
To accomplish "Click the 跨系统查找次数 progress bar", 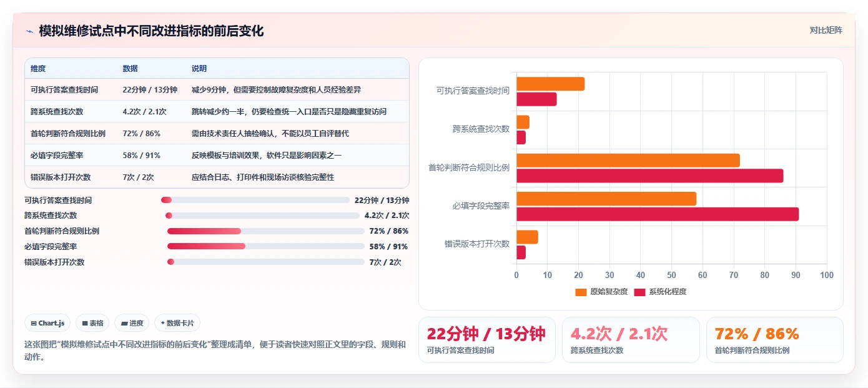I will (x=262, y=216).
